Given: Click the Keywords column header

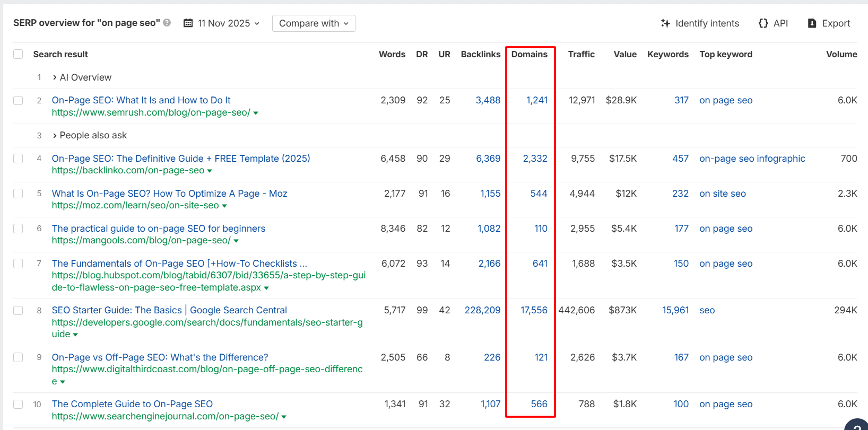Looking at the screenshot, I should [x=668, y=54].
